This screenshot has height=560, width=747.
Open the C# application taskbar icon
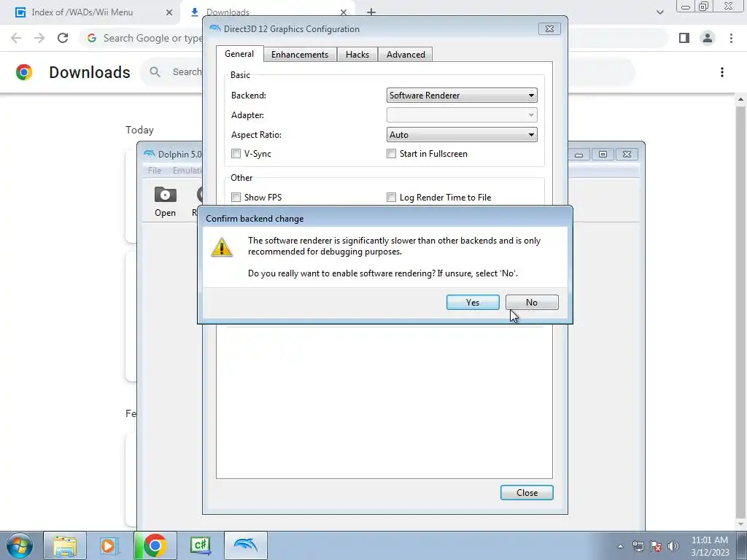coord(200,545)
